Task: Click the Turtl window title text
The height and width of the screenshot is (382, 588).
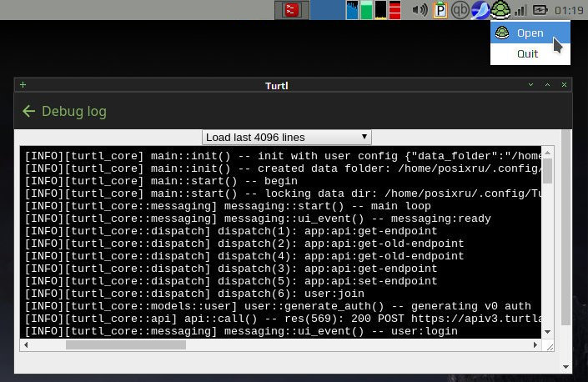Action: pyautogui.click(x=277, y=85)
